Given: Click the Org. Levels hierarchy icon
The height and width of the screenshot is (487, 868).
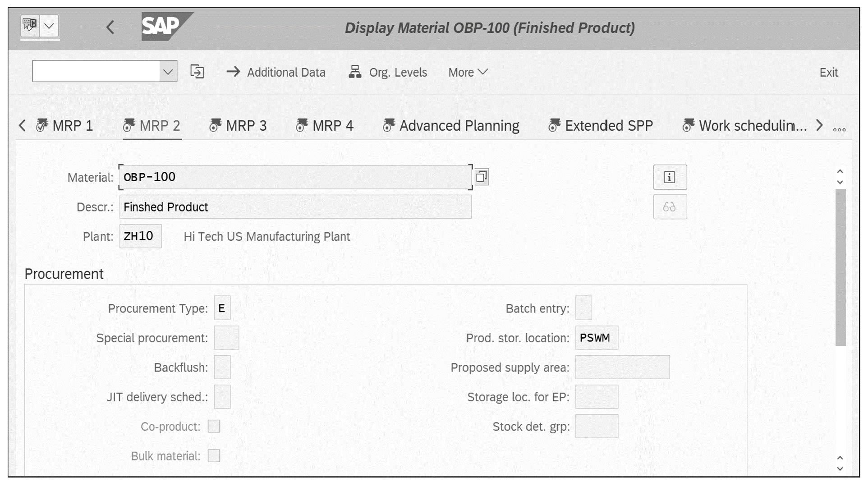Looking at the screenshot, I should pos(355,72).
